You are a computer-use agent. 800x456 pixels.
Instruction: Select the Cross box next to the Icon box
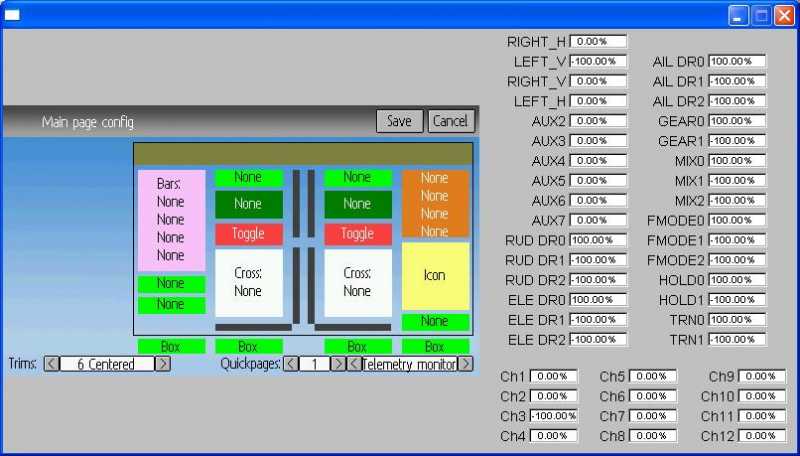tap(358, 283)
